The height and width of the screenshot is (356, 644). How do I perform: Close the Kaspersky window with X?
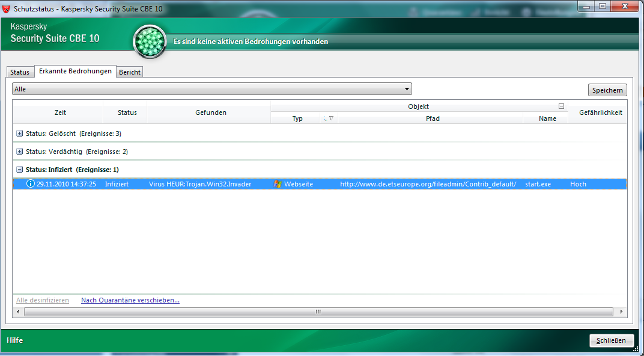625,6
